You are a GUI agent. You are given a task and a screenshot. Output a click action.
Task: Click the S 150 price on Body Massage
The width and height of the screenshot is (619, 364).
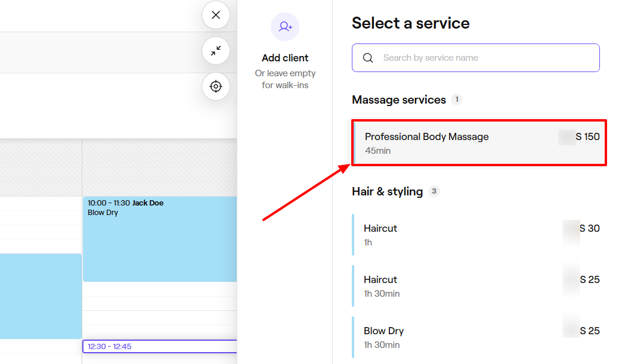click(x=587, y=136)
